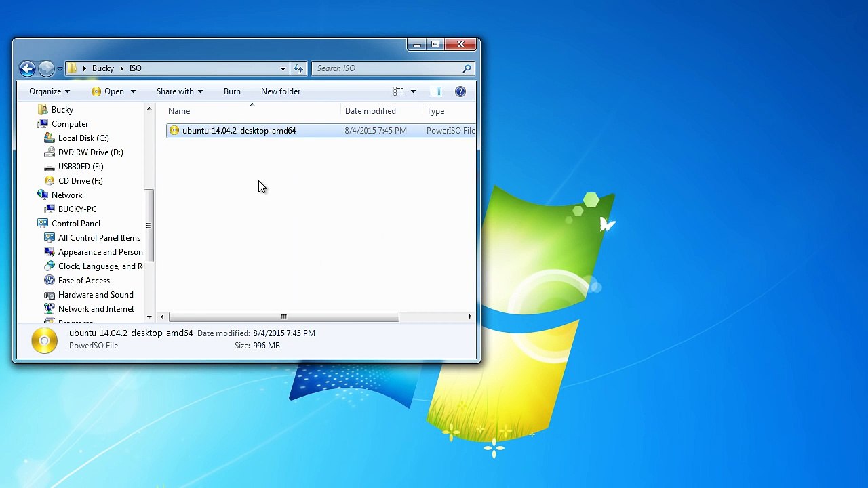Open USB30FD (E:) drive
The height and width of the screenshot is (488, 868).
tap(81, 167)
